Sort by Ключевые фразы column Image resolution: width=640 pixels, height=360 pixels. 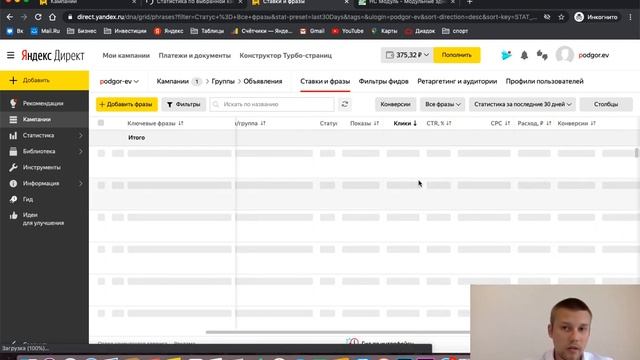click(x=156, y=123)
